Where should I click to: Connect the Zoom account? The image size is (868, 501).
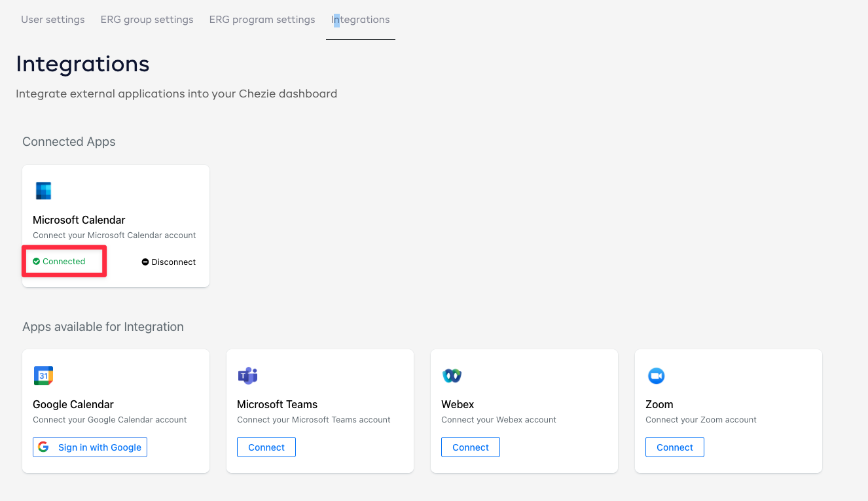[675, 447]
